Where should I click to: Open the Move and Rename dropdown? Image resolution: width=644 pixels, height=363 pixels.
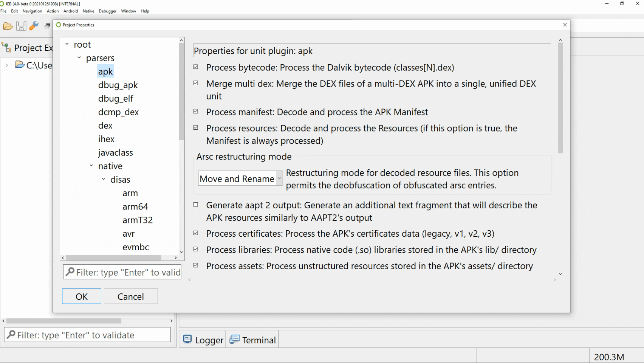(x=240, y=178)
